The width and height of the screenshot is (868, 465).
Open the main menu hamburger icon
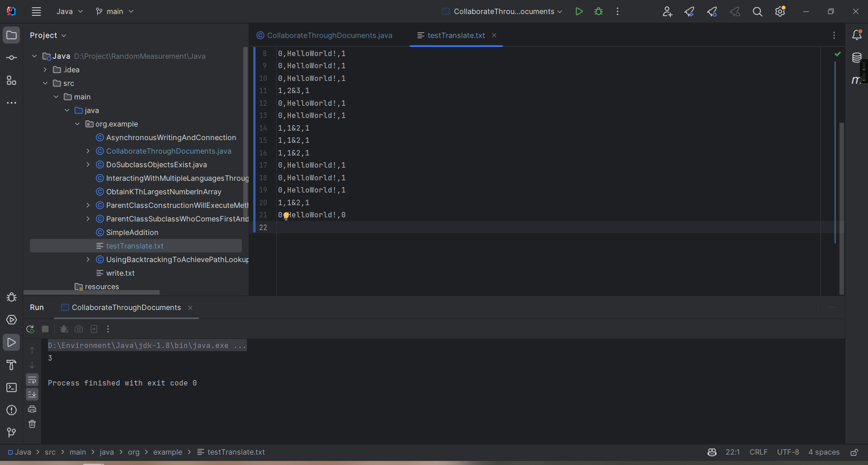pos(37,12)
